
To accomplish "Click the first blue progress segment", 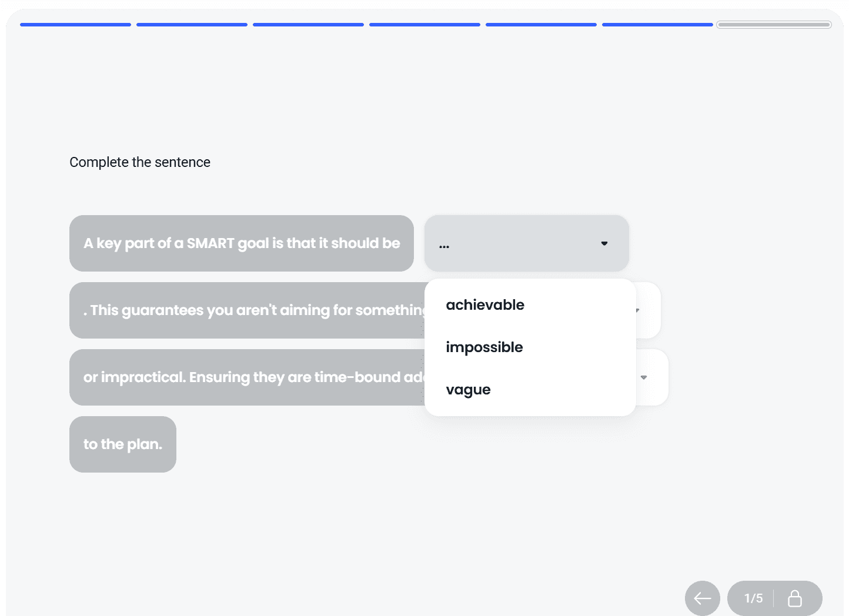I will 75,25.
